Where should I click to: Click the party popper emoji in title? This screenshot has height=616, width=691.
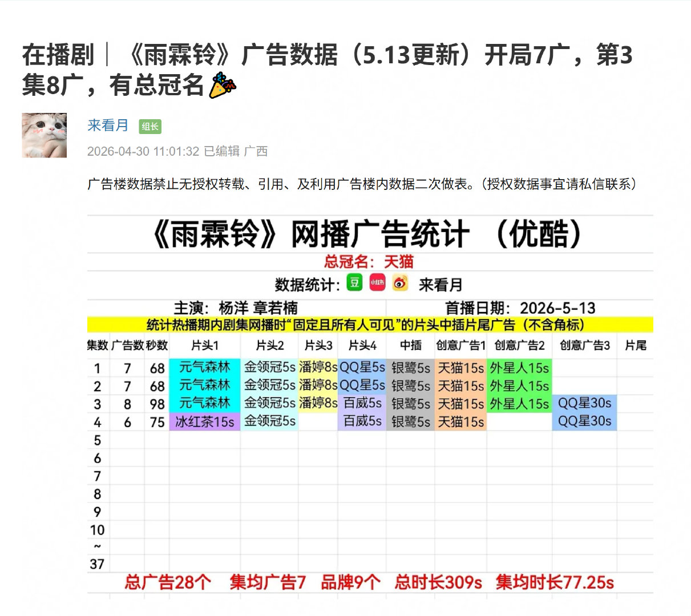tap(223, 85)
